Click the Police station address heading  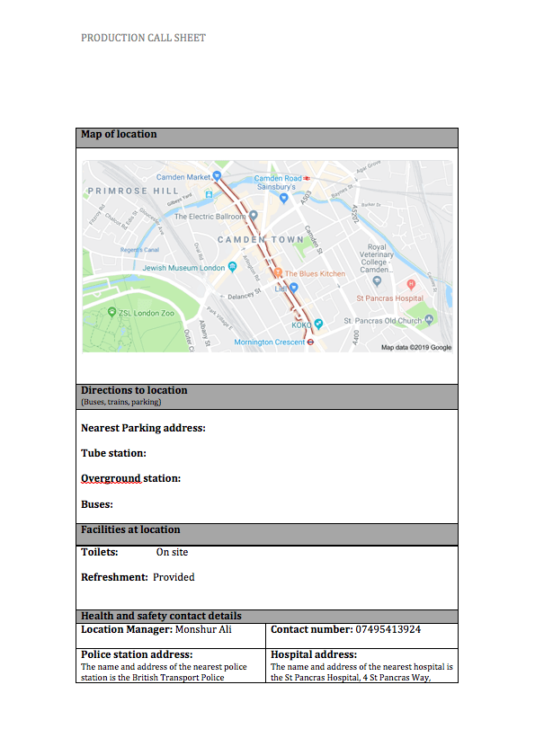pyautogui.click(x=137, y=654)
